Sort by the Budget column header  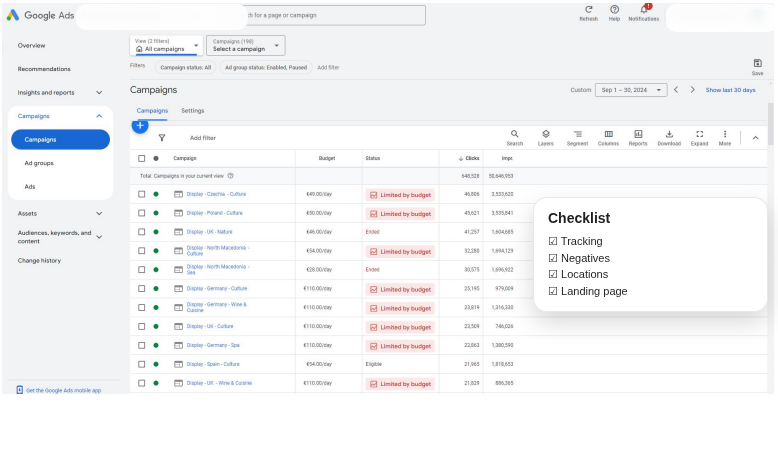click(x=326, y=158)
